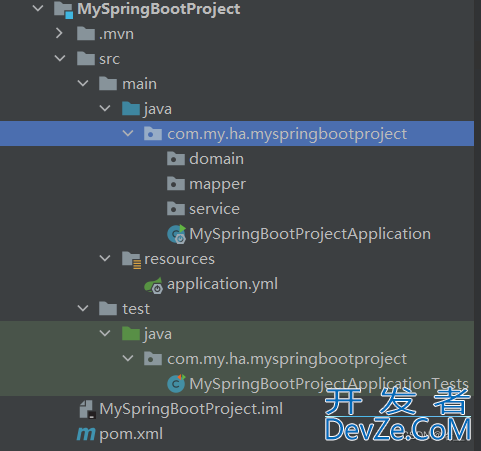Select the resources folder name
Image resolution: width=481 pixels, height=451 pixels.
click(x=179, y=259)
